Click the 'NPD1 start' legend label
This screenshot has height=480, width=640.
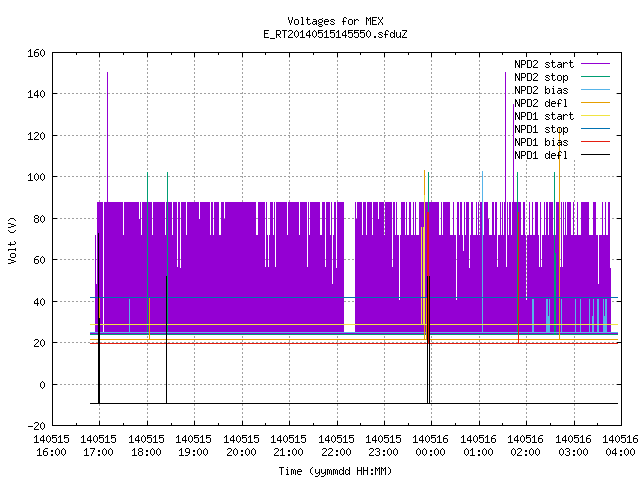tap(544, 116)
